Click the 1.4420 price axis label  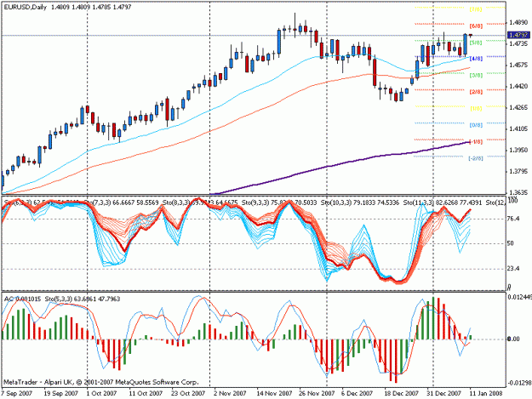518,86
